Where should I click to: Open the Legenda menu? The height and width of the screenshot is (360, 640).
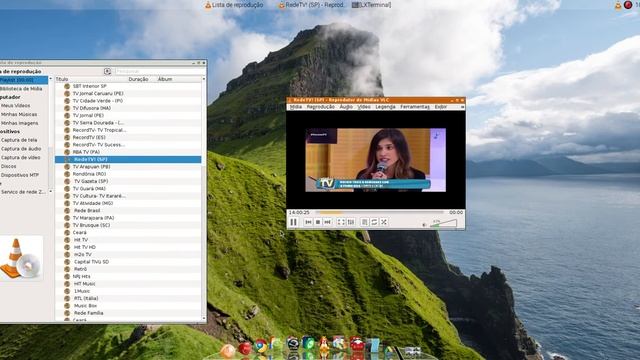click(x=385, y=107)
